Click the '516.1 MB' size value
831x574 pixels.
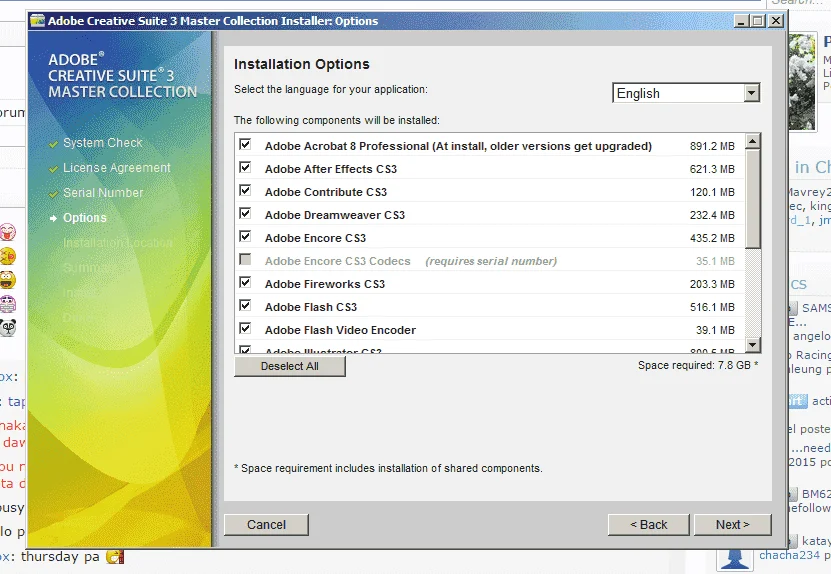pyautogui.click(x=712, y=307)
